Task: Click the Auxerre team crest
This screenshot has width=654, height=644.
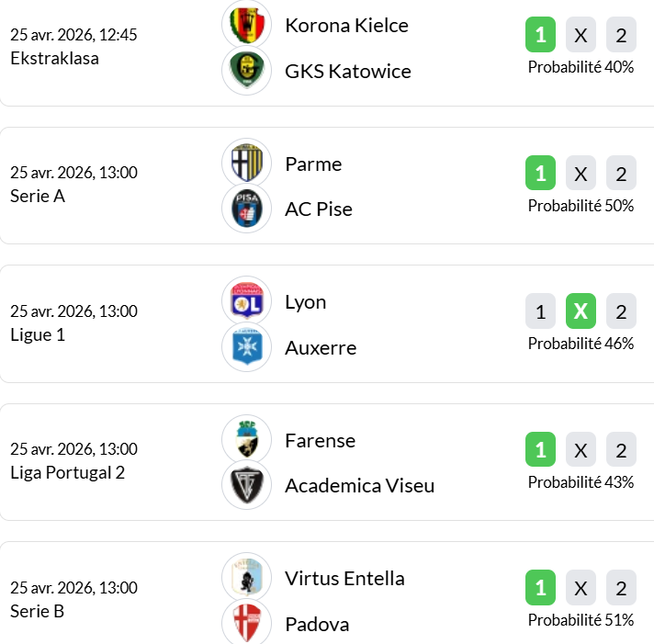Action: tap(246, 347)
